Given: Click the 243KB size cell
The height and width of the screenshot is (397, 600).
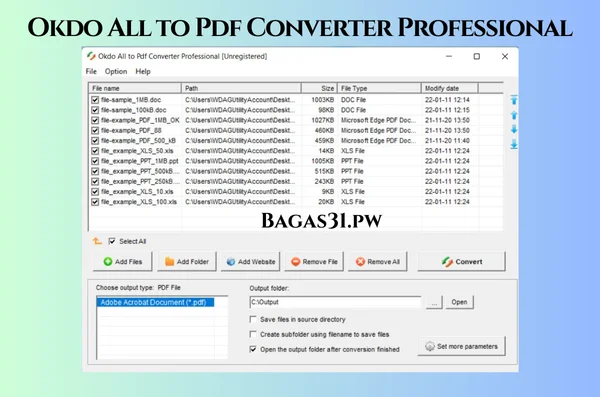Looking at the screenshot, I should click(x=324, y=181).
